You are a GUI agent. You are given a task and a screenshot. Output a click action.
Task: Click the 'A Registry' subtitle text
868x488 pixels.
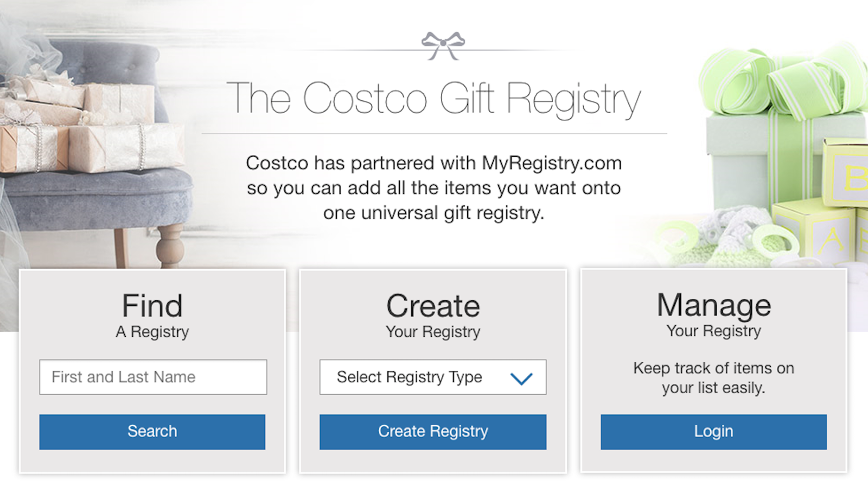152,332
